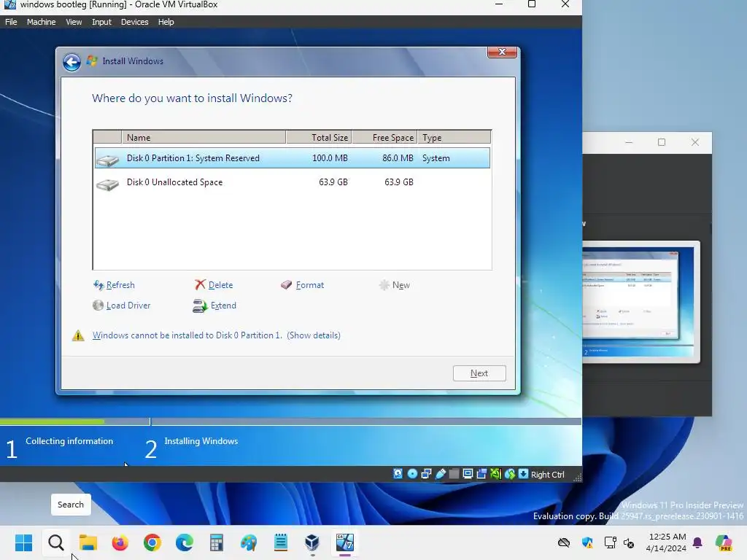
Task: Launch Firefox from the taskbar
Action: pos(120,542)
